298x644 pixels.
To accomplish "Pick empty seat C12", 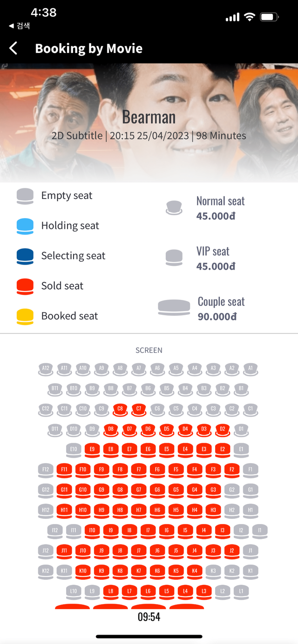I will tap(46, 409).
